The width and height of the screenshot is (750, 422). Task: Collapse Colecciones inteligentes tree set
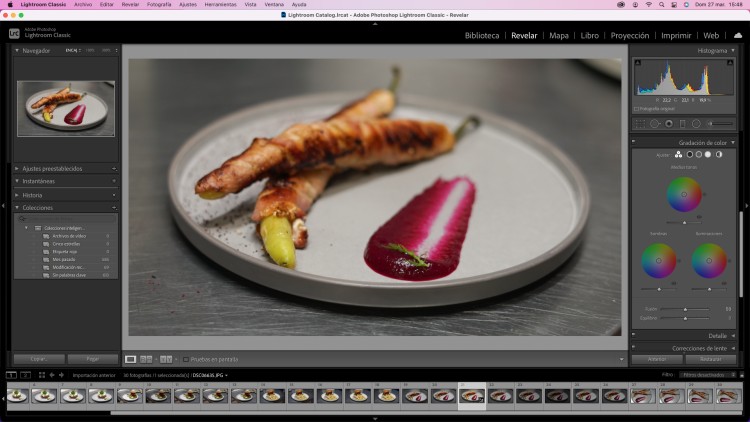pos(26,228)
